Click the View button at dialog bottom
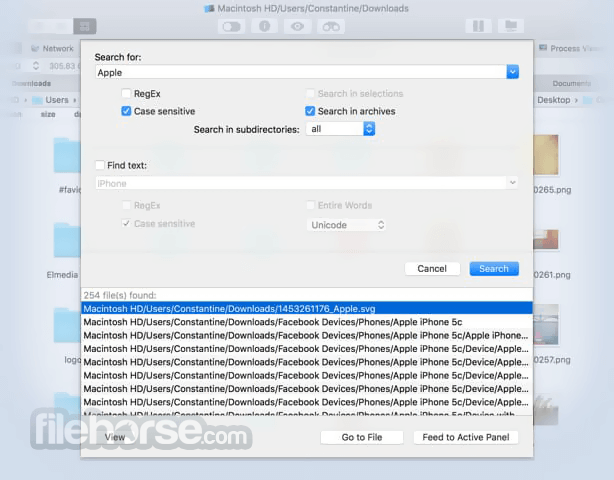Viewport: 614px width, 480px height. tap(115, 437)
